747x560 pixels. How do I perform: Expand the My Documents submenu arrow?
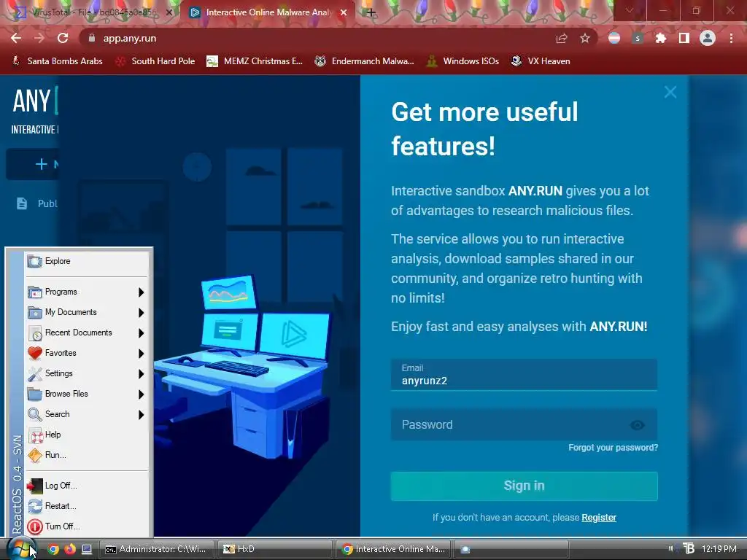tap(141, 313)
